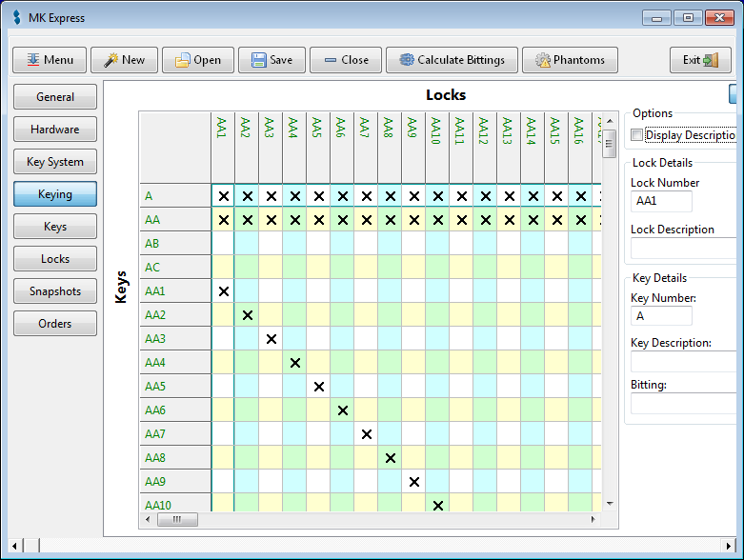Toggle key AA8 on lock AA8
The image size is (744, 560).
(x=390, y=457)
